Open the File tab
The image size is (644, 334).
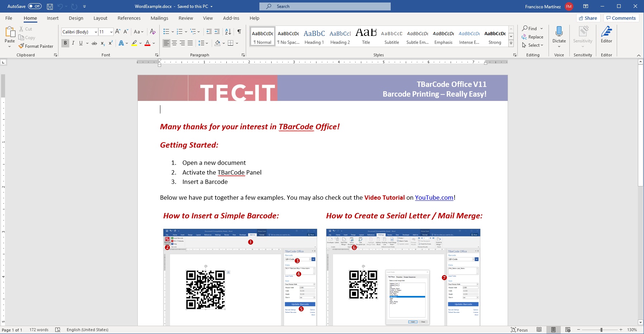pyautogui.click(x=9, y=18)
